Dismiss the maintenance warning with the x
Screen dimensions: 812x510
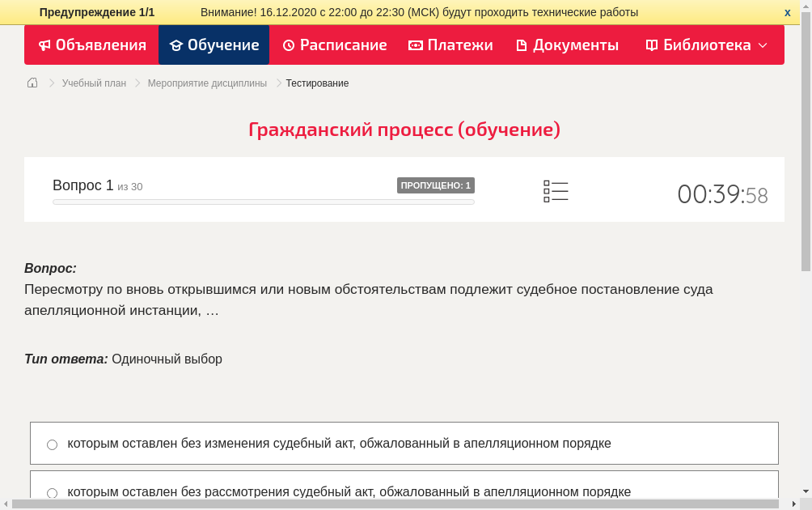click(x=787, y=12)
